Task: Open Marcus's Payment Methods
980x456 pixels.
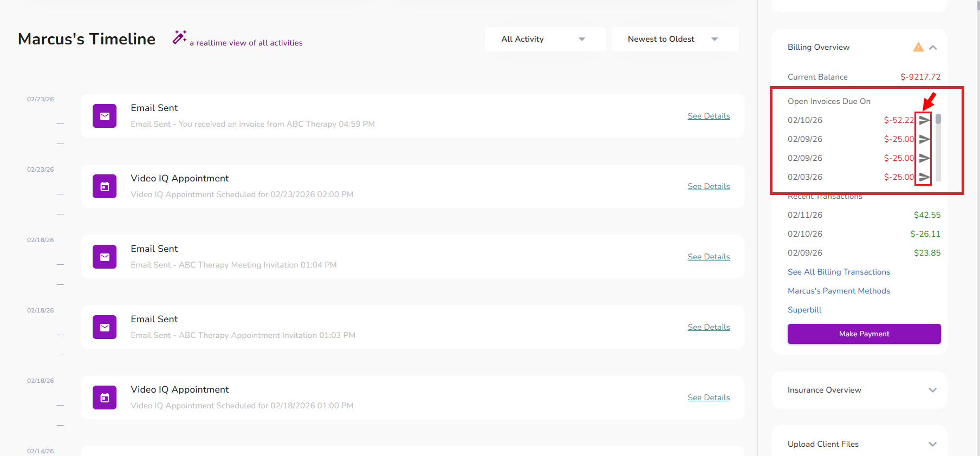Action: (839, 291)
